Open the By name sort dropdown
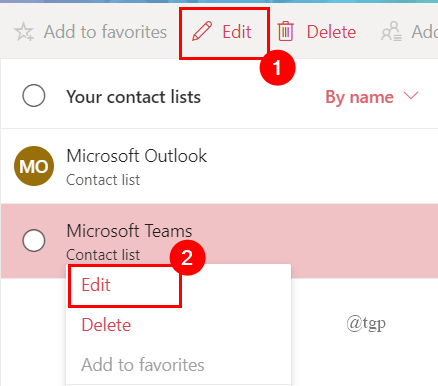 (x=372, y=97)
